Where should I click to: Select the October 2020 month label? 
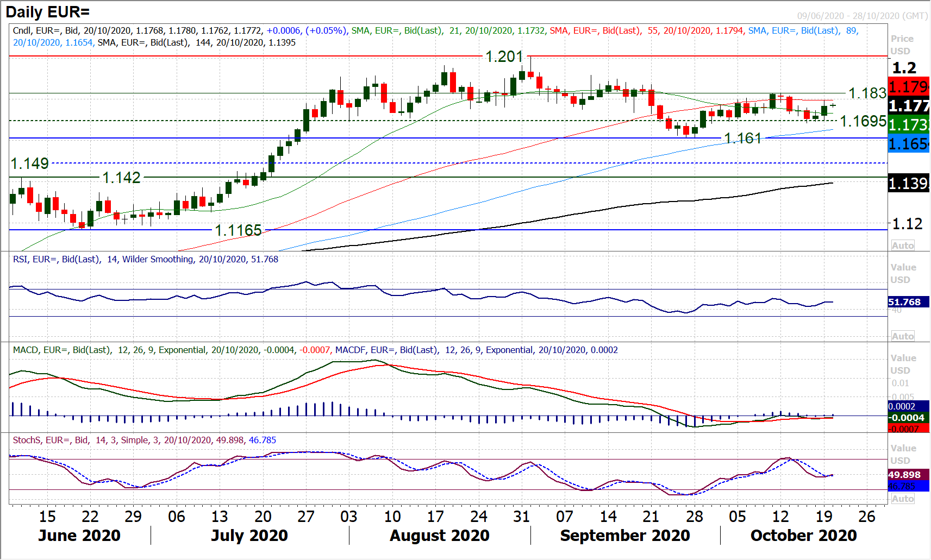click(x=803, y=536)
